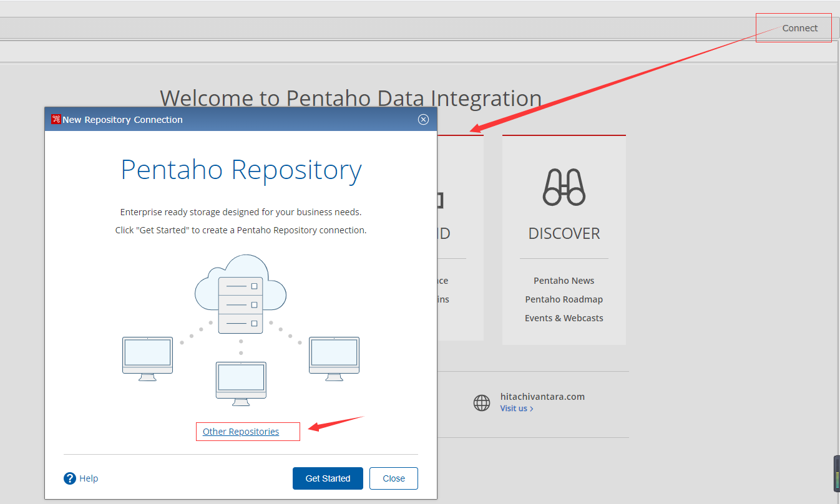Click the DISCOVER heading
The height and width of the screenshot is (504, 840).
564,233
